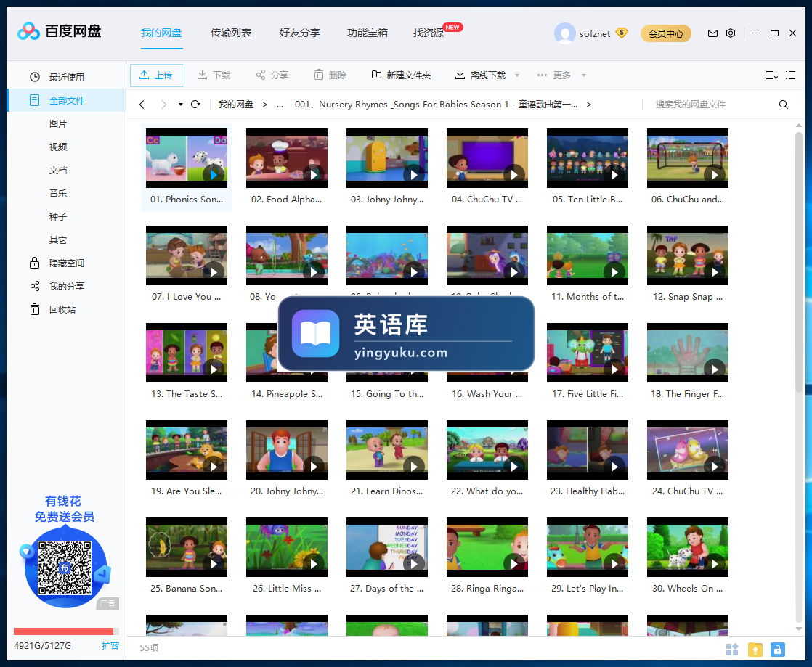
Task: Click the 扩容 expand storage link
Action: tap(110, 646)
